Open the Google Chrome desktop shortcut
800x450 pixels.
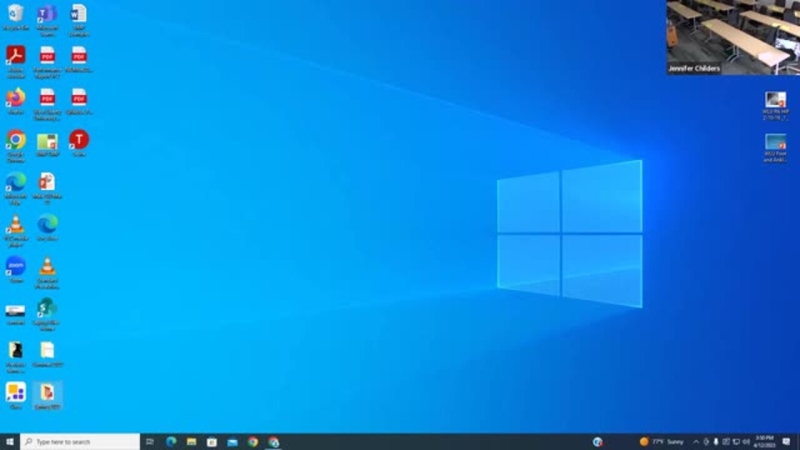[15, 140]
